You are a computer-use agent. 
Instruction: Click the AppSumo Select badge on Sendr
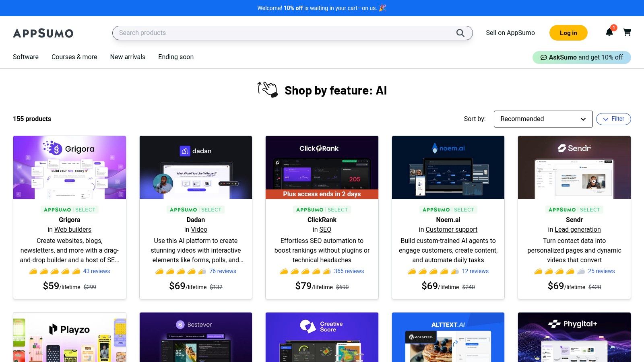coord(574,210)
